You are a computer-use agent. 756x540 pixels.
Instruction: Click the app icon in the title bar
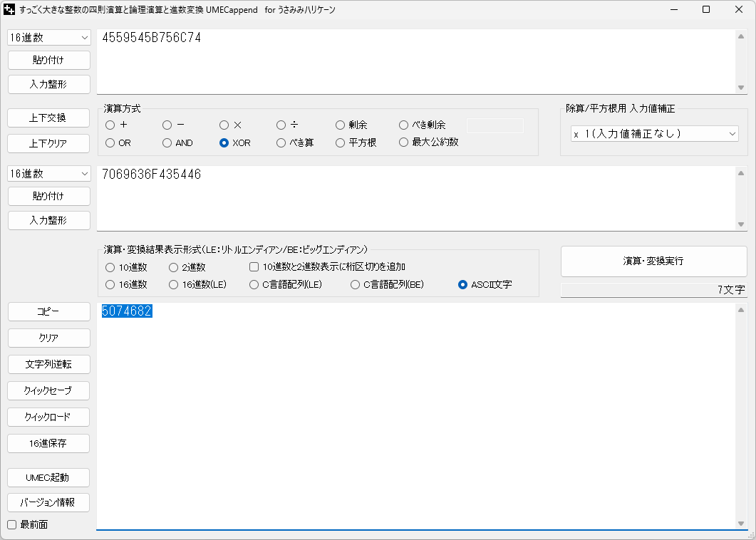click(10, 10)
